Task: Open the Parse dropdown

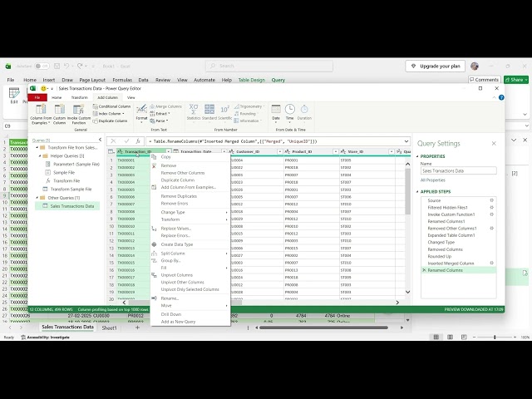Action: [x=159, y=121]
